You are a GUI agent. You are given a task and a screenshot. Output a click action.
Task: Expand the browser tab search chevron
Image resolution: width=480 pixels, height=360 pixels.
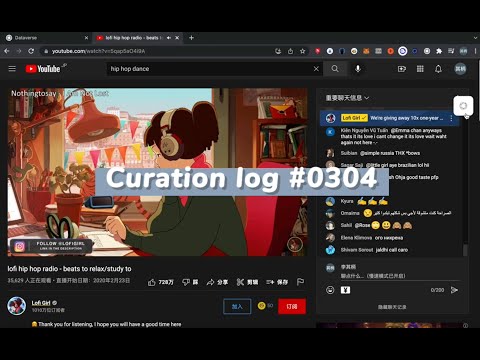coord(475,38)
